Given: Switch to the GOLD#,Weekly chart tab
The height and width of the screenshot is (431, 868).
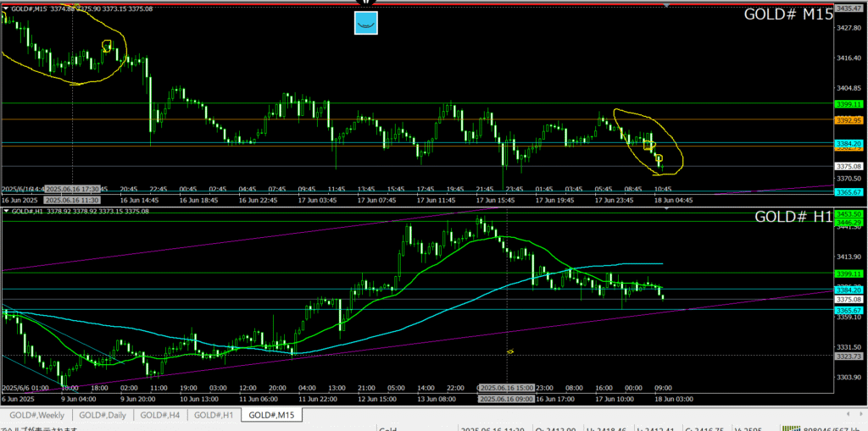Looking at the screenshot, I should point(36,415).
